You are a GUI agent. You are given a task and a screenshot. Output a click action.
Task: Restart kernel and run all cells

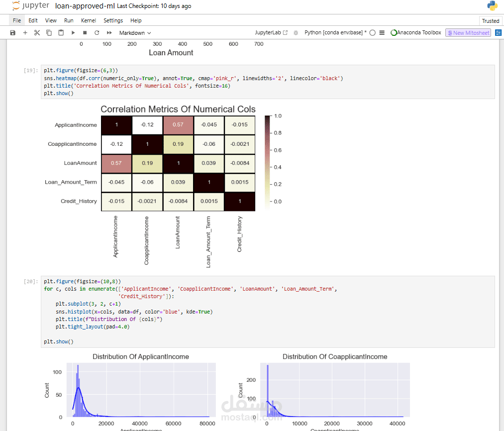point(109,33)
